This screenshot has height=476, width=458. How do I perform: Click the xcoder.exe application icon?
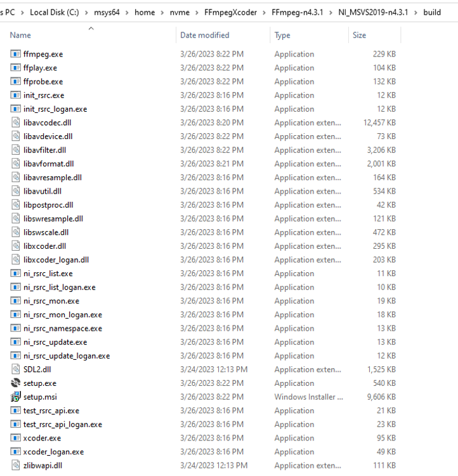tap(15, 438)
